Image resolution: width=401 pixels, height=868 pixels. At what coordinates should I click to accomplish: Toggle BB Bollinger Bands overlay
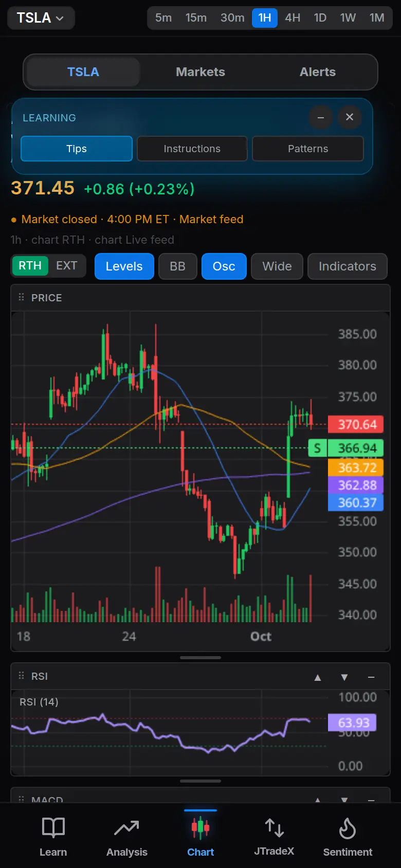tap(178, 266)
